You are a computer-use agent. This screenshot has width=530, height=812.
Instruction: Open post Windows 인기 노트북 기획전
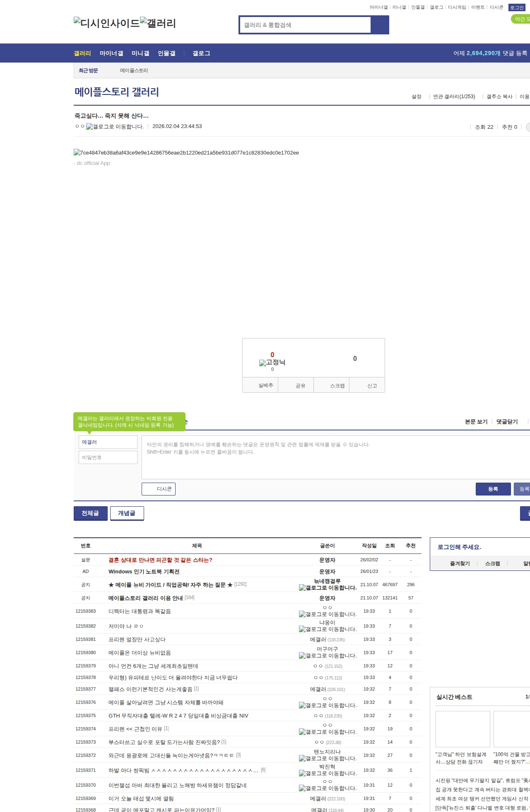(x=144, y=572)
